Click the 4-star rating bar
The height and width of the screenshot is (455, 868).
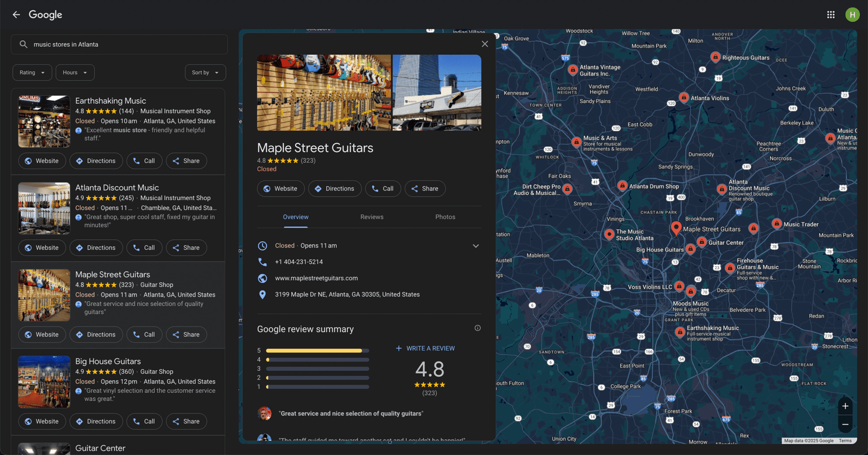coord(317,359)
